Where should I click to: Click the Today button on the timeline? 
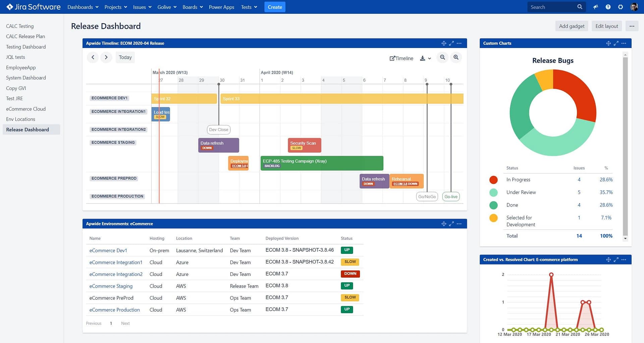tap(125, 57)
